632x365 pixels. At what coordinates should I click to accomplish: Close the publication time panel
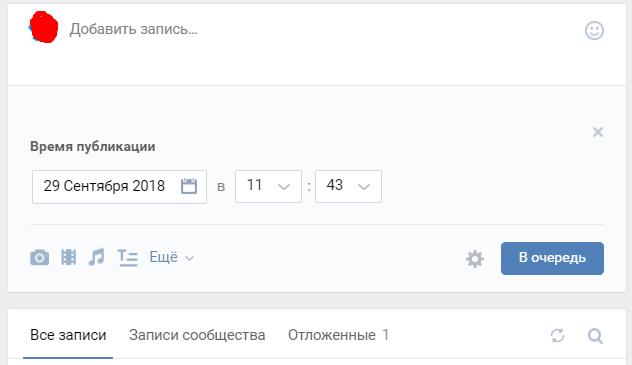click(x=598, y=132)
